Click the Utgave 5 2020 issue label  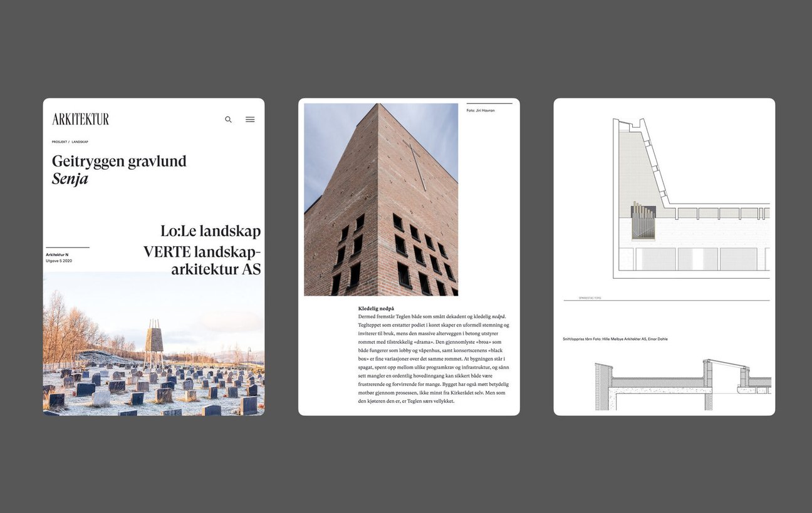(x=59, y=261)
